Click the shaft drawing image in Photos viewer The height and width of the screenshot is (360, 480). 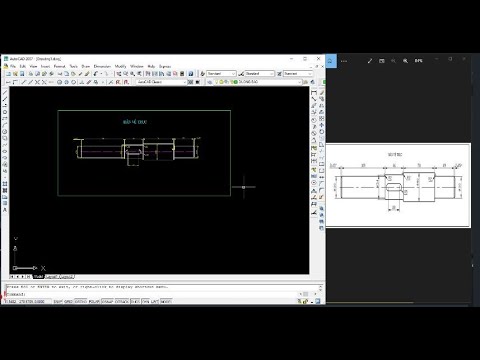click(x=398, y=186)
